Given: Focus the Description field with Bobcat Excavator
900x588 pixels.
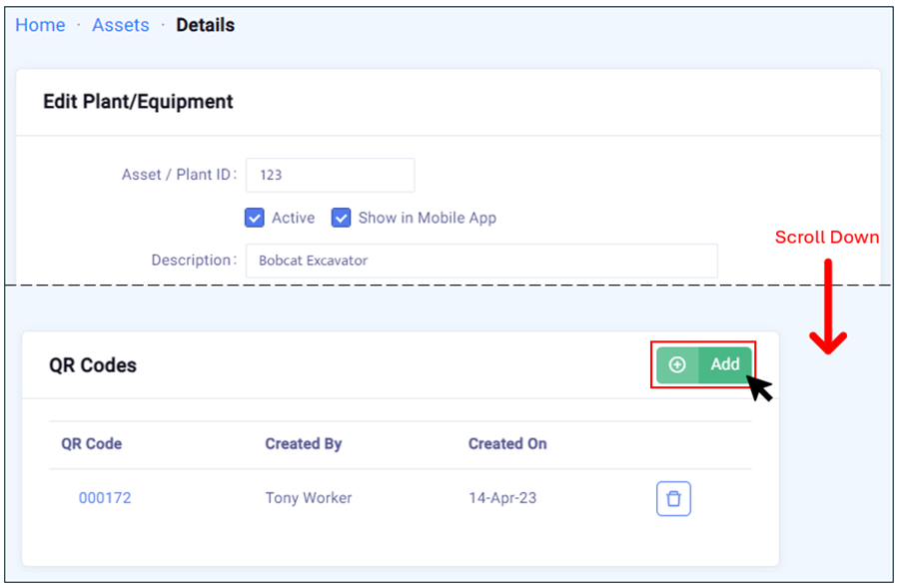Looking at the screenshot, I should point(481,261).
